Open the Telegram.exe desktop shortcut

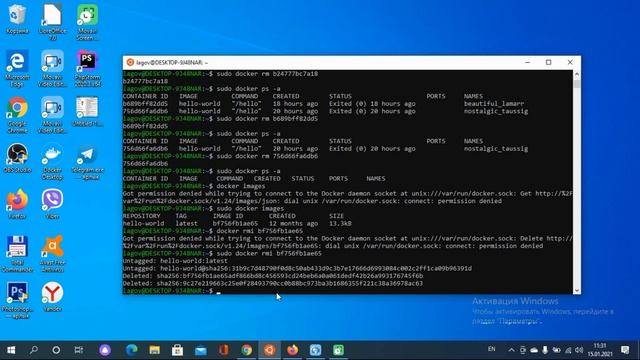tap(87, 162)
